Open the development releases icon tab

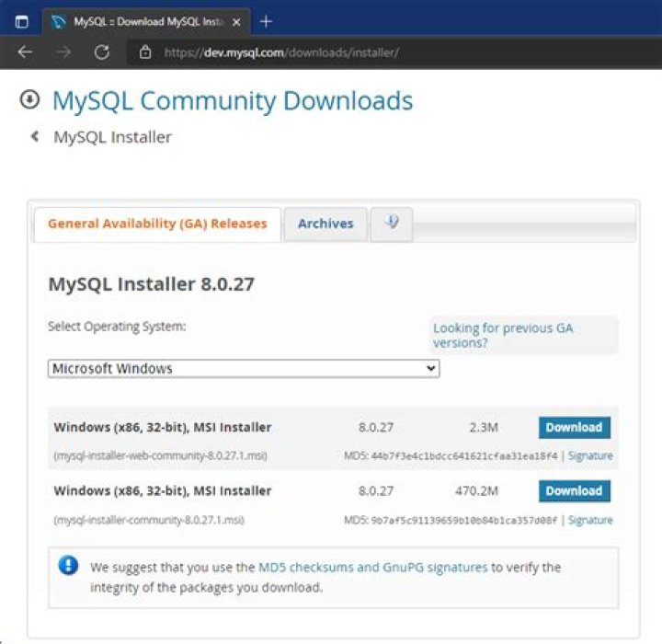[392, 224]
